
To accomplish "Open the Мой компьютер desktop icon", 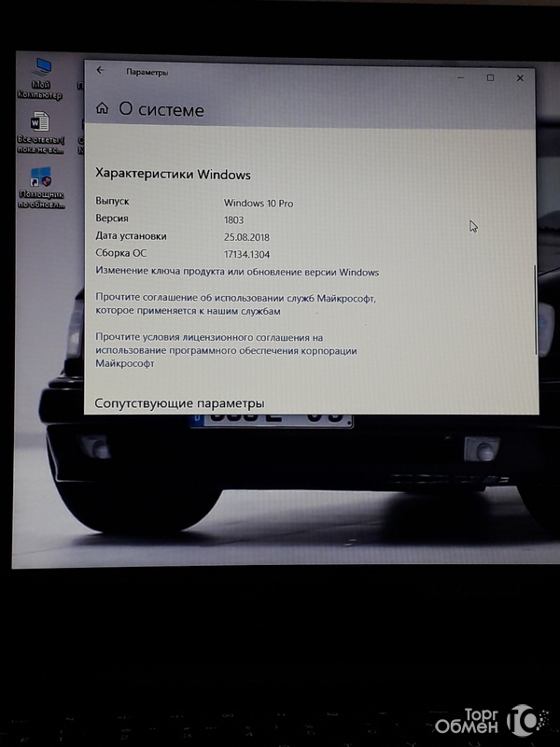I will 41,70.
